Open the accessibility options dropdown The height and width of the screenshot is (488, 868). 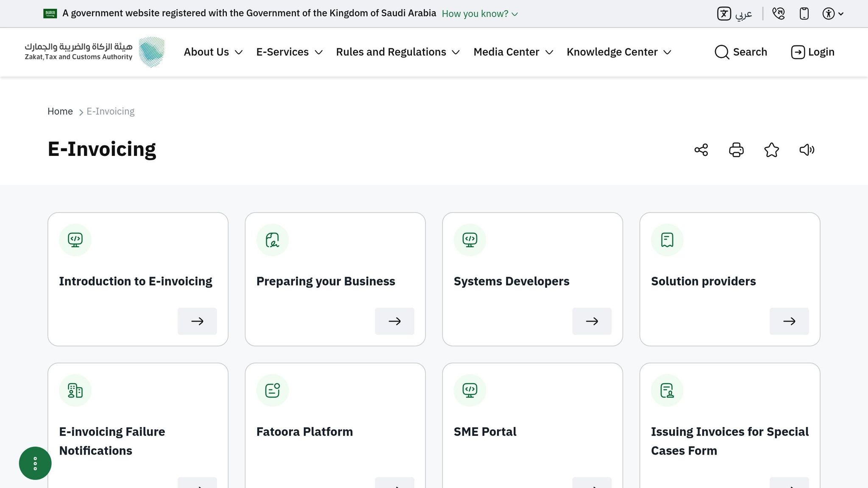832,14
